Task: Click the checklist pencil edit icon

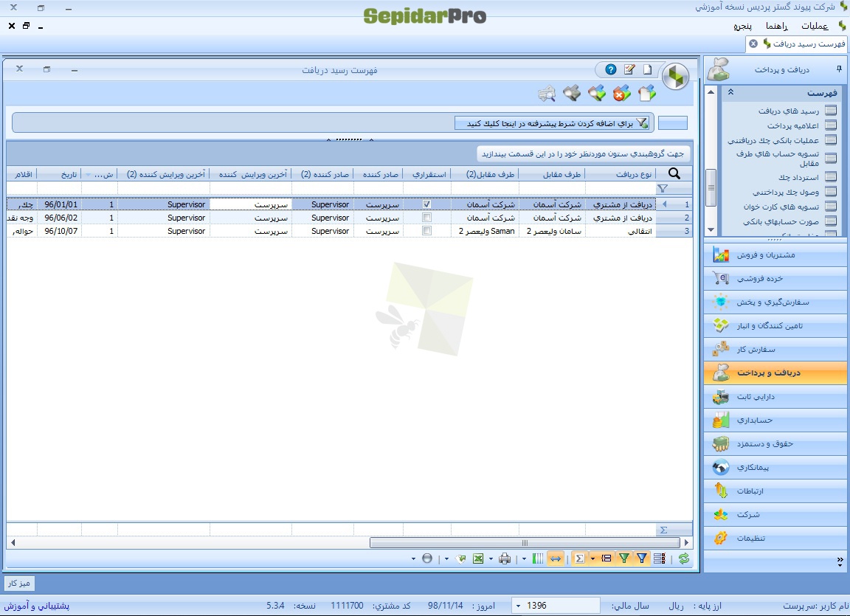Action: click(x=629, y=69)
